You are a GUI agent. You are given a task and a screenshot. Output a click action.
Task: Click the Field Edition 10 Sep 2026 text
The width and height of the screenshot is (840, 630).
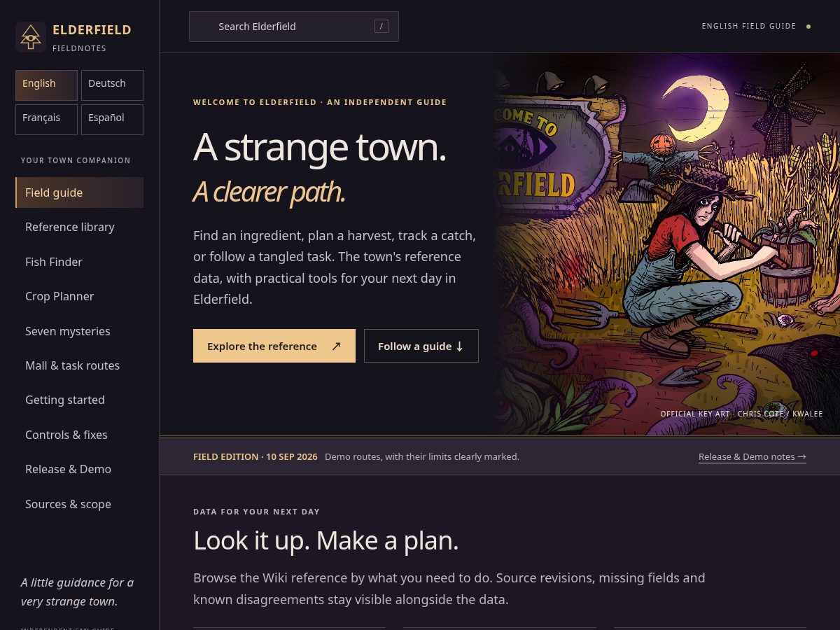point(255,456)
